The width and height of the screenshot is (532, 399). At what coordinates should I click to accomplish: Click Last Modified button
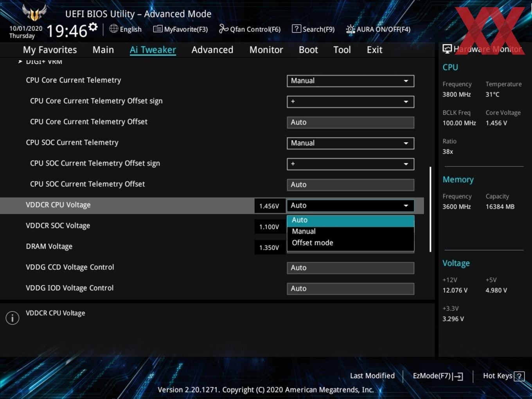point(372,376)
